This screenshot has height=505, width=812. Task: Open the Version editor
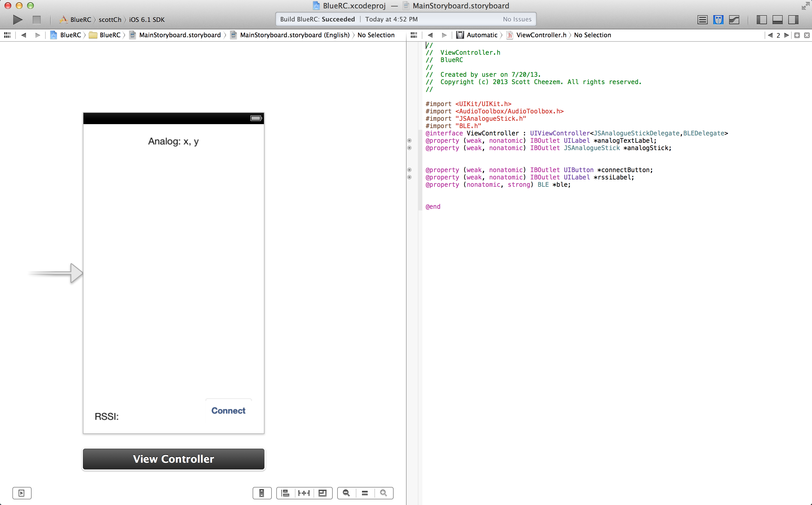click(734, 19)
